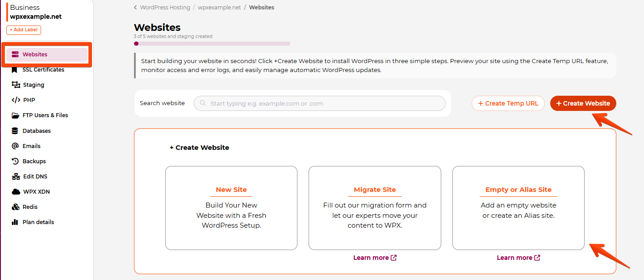Click the Edit DNS network icon

(16, 176)
